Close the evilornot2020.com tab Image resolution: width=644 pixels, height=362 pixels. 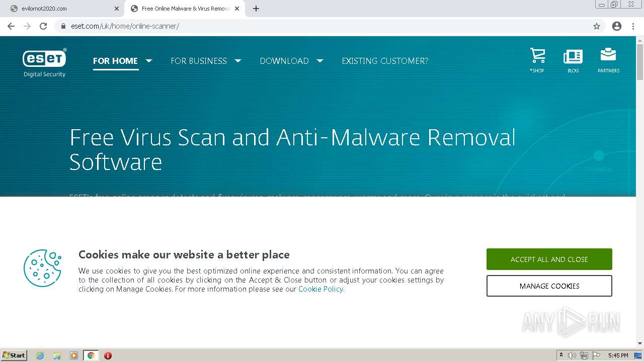tap(117, 9)
